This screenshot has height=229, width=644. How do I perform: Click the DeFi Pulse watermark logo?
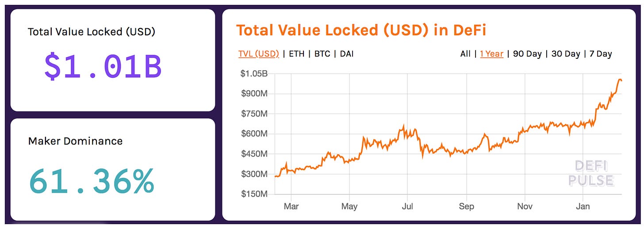click(591, 173)
